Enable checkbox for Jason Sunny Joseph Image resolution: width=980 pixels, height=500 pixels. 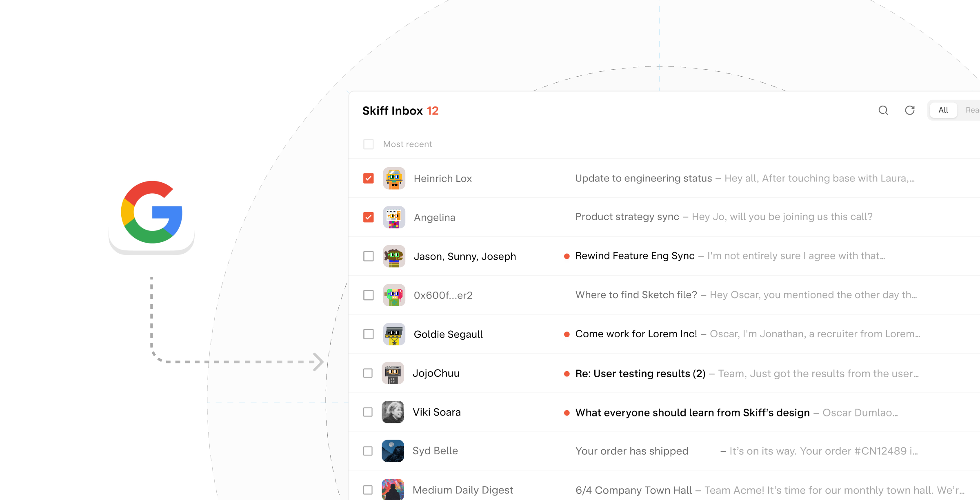(x=368, y=256)
